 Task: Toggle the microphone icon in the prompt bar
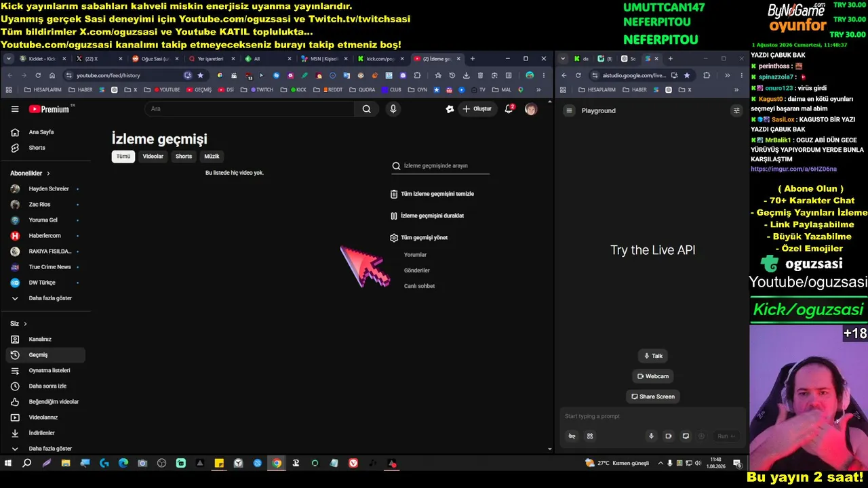coord(651,436)
